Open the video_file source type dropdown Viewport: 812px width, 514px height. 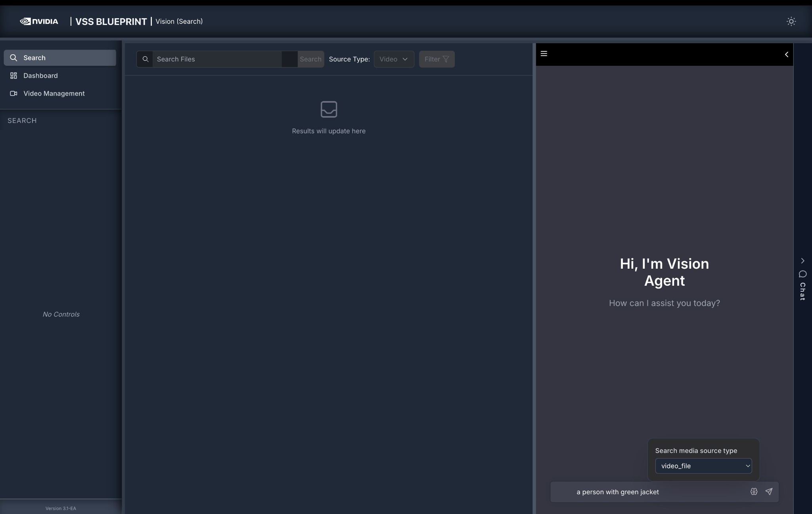703,466
